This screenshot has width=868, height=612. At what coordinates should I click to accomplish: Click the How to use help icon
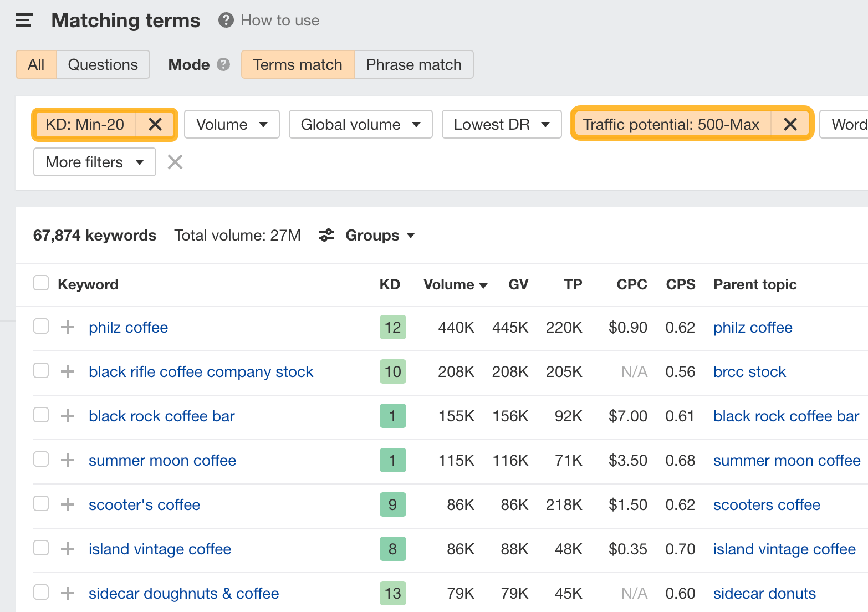pyautogui.click(x=225, y=20)
